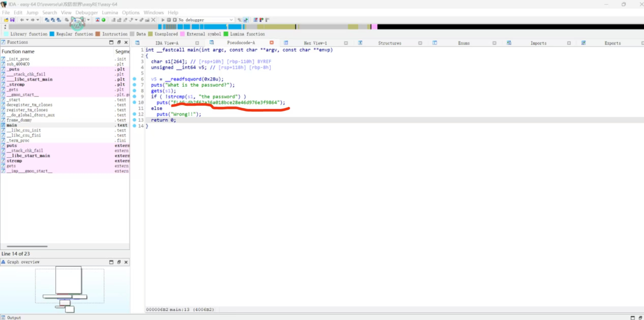Click the save database floppy icon

[x=12, y=20]
